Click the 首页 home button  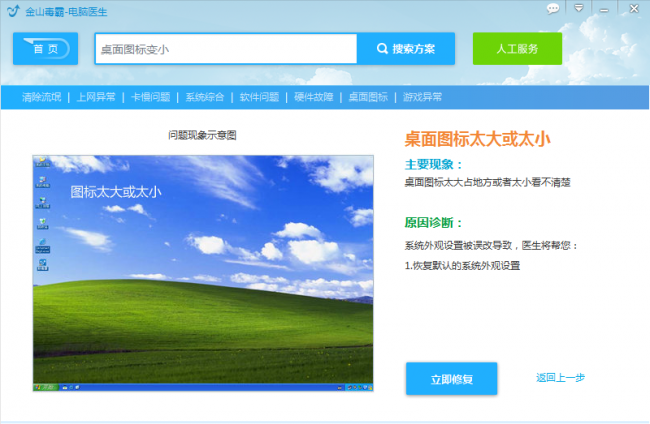click(x=45, y=48)
